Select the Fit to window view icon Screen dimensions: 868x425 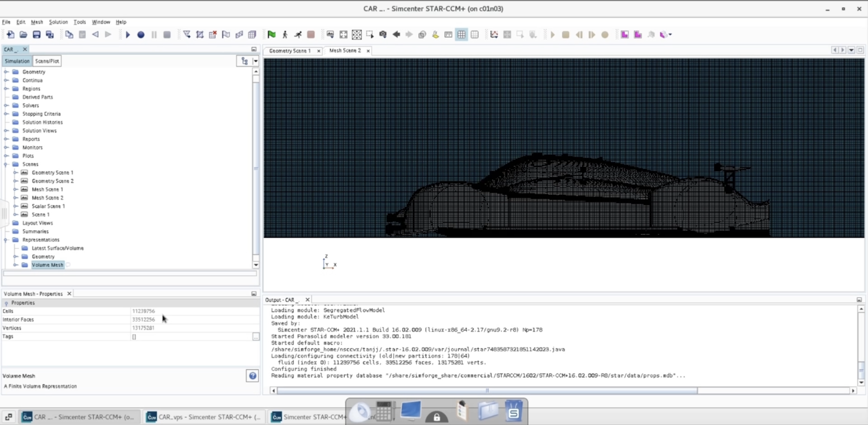point(357,34)
